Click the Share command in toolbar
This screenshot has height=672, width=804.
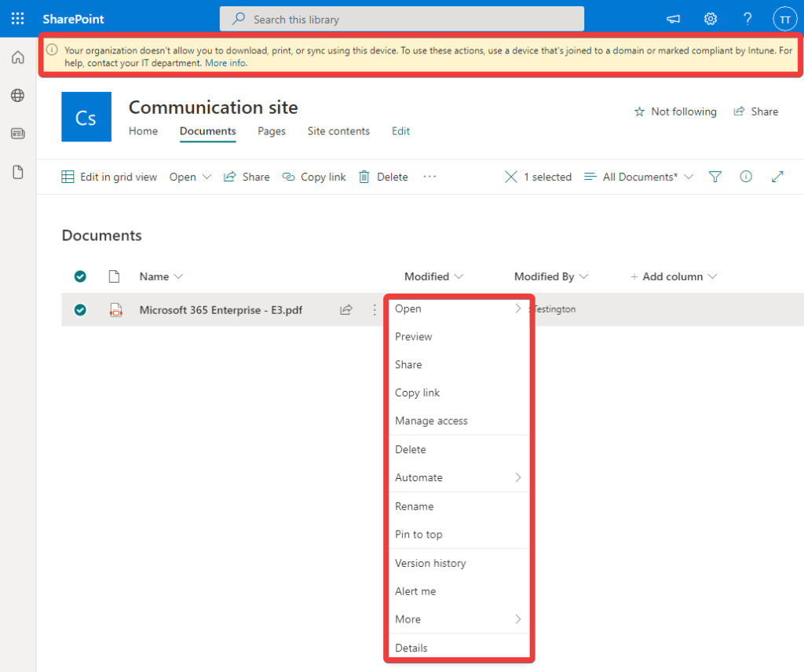247,177
